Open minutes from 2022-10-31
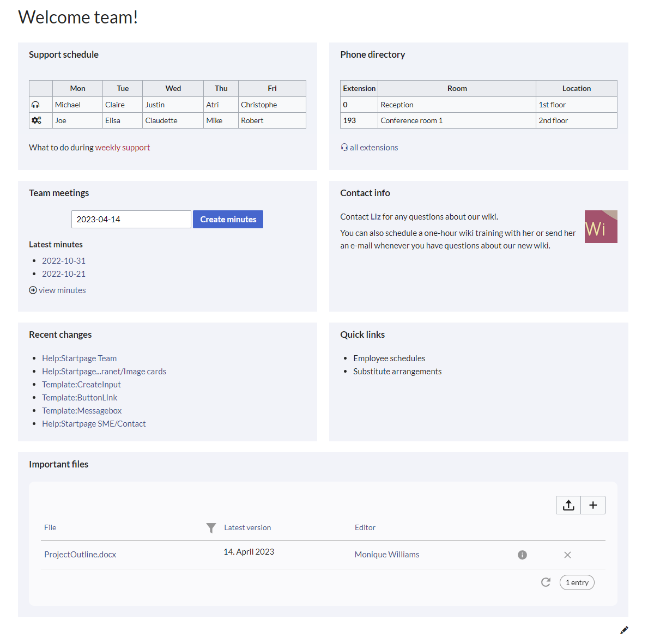 pos(64,261)
